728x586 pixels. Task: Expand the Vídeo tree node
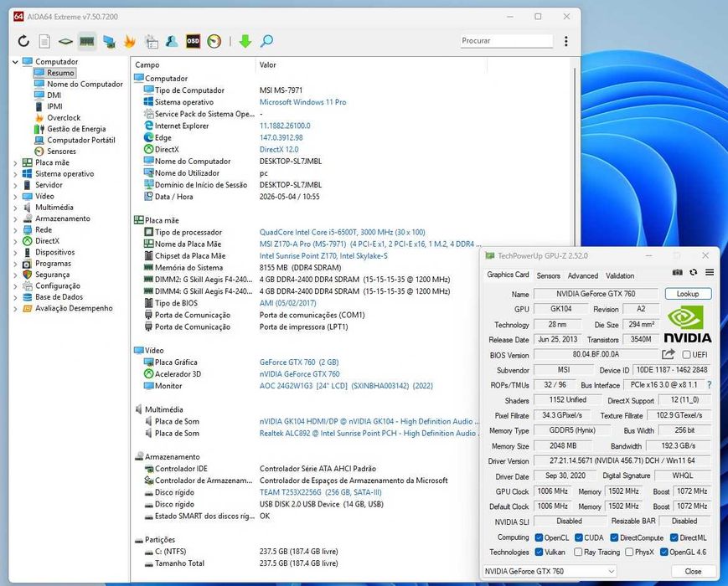[15, 196]
